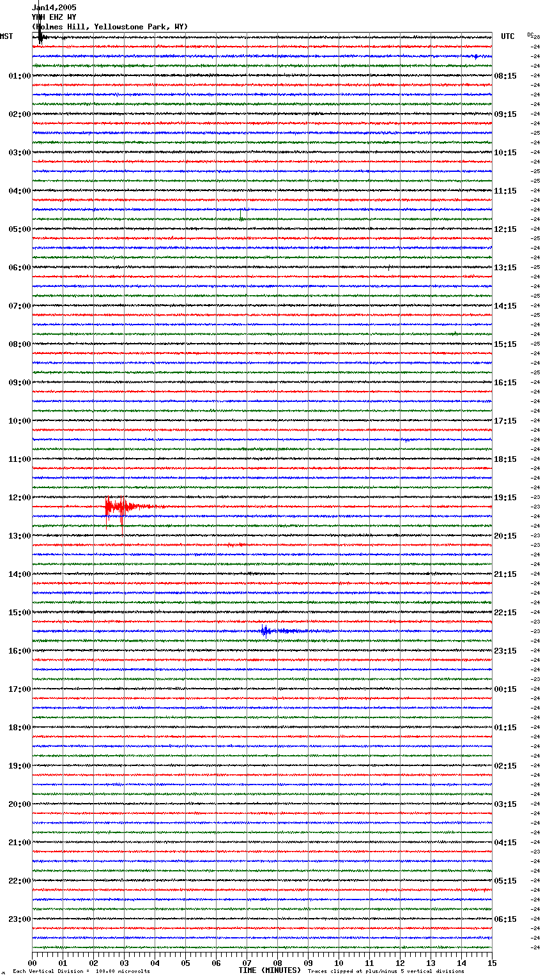Click the 19:00 MST hour label
Screen dimensions: 543x980
pos(19,766)
